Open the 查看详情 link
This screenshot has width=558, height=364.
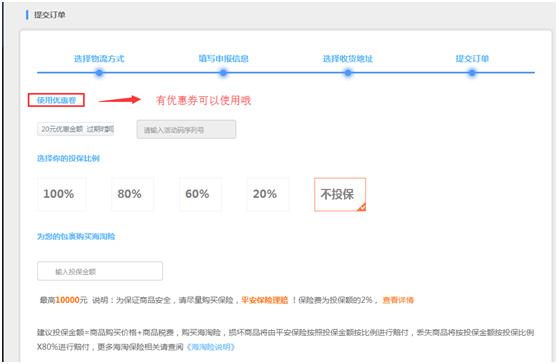[x=398, y=300]
